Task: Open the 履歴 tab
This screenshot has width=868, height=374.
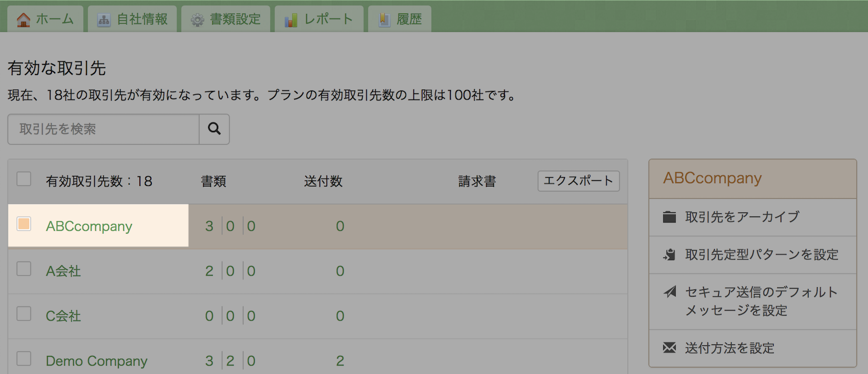Action: (x=400, y=19)
